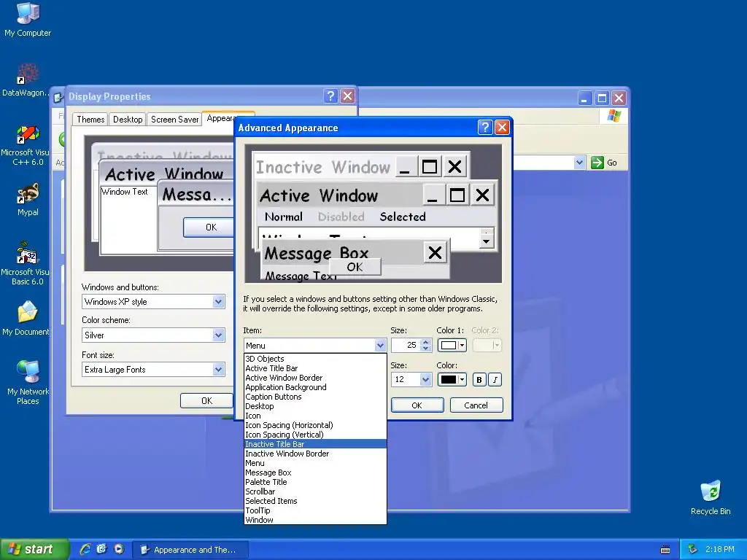Click the Go arrow in background window
The height and width of the screenshot is (560, 747).
pyautogui.click(x=597, y=163)
